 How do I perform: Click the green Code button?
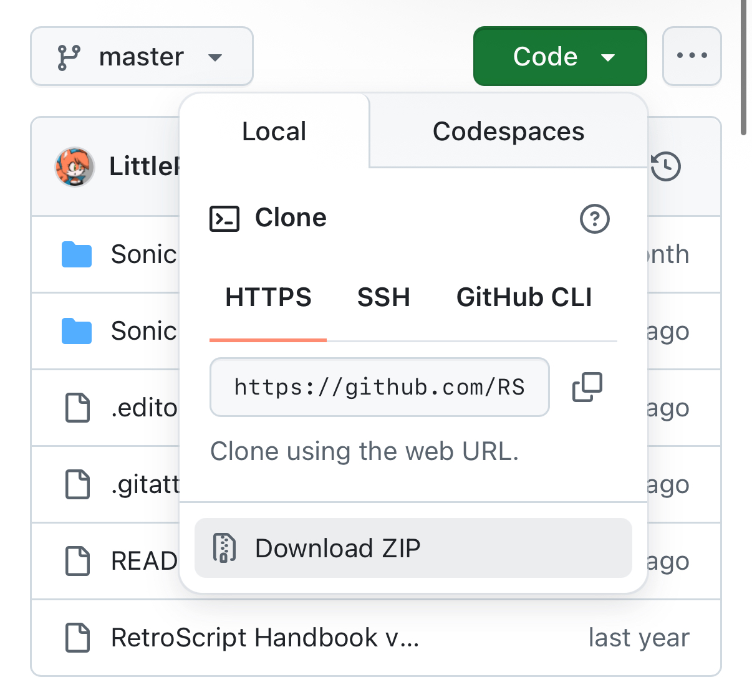pos(560,57)
